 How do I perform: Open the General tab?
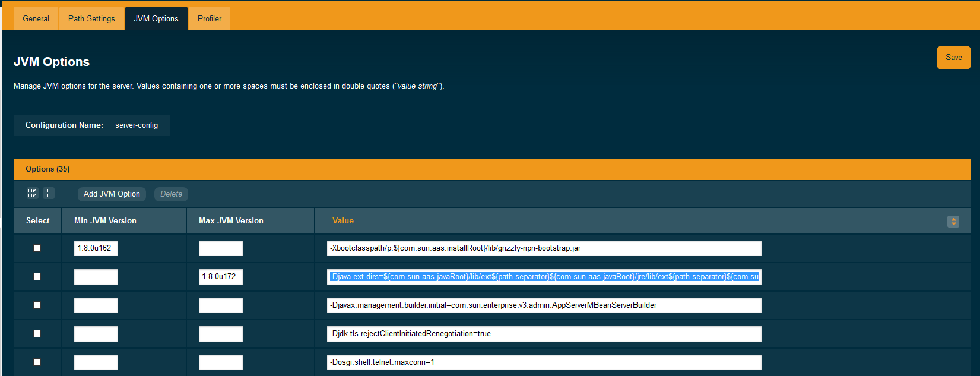[x=36, y=18]
